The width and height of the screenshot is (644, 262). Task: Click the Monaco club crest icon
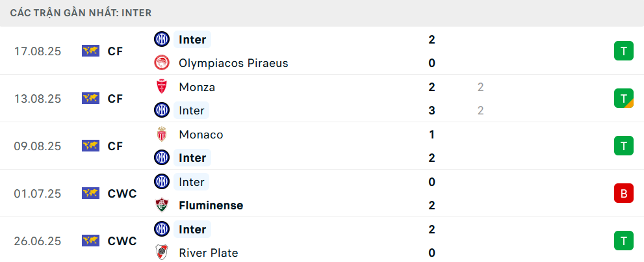click(x=161, y=135)
